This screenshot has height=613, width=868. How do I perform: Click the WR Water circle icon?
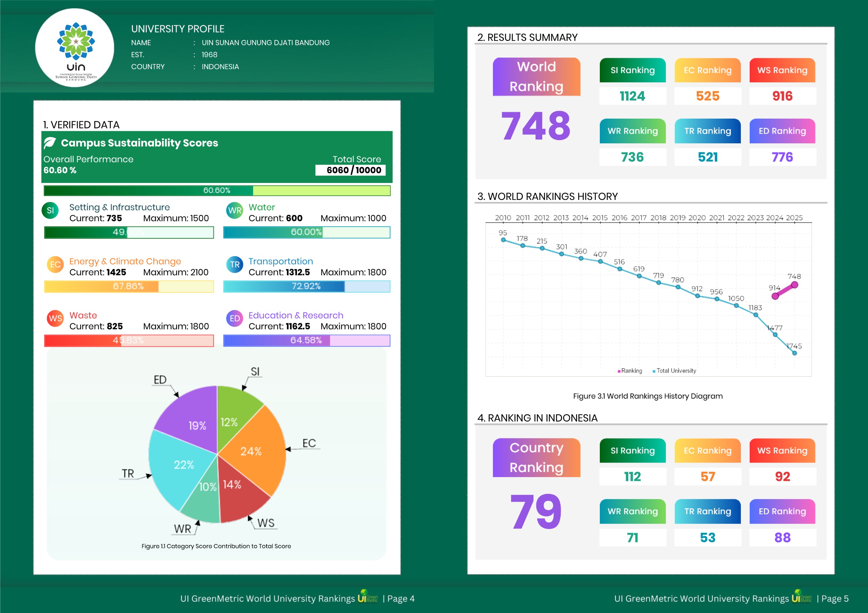click(234, 210)
